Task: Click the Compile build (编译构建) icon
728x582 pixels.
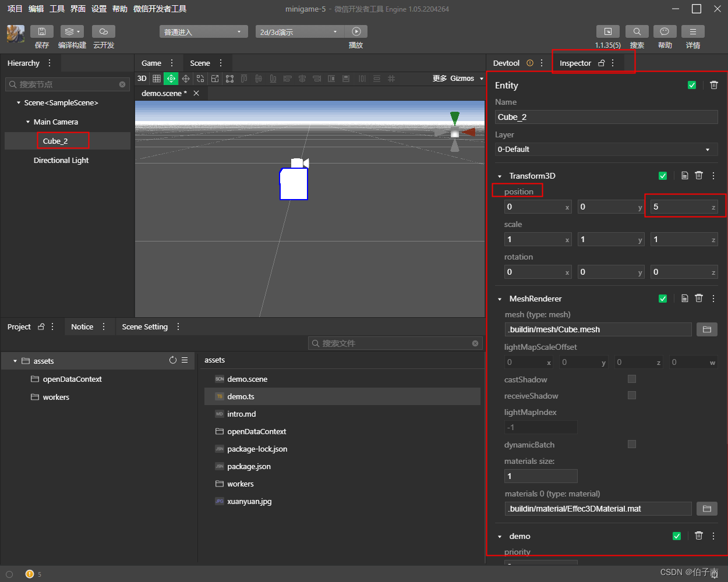Action: point(72,31)
